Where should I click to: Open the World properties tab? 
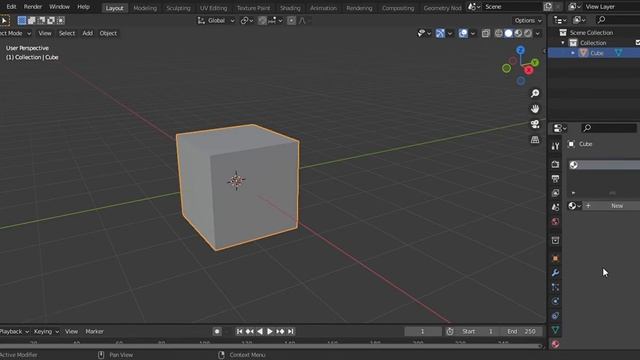click(555, 222)
